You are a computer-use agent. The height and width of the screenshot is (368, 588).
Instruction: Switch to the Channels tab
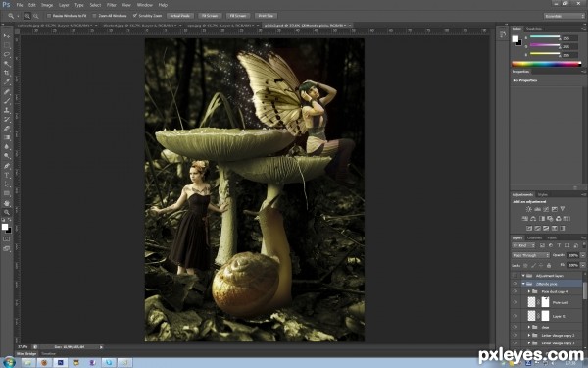pyautogui.click(x=535, y=237)
